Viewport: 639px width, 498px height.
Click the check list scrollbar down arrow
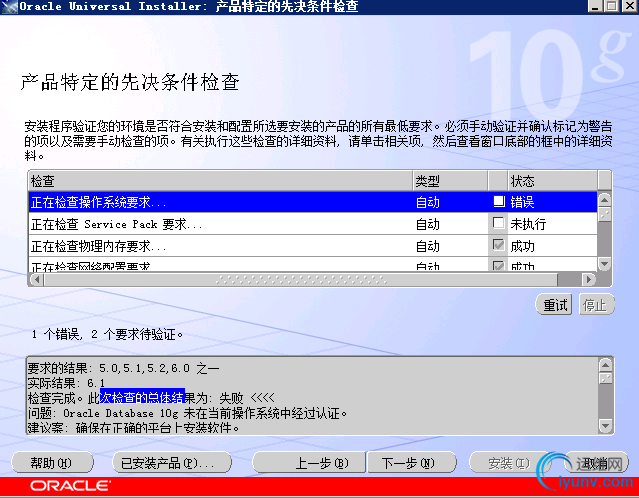(x=604, y=264)
